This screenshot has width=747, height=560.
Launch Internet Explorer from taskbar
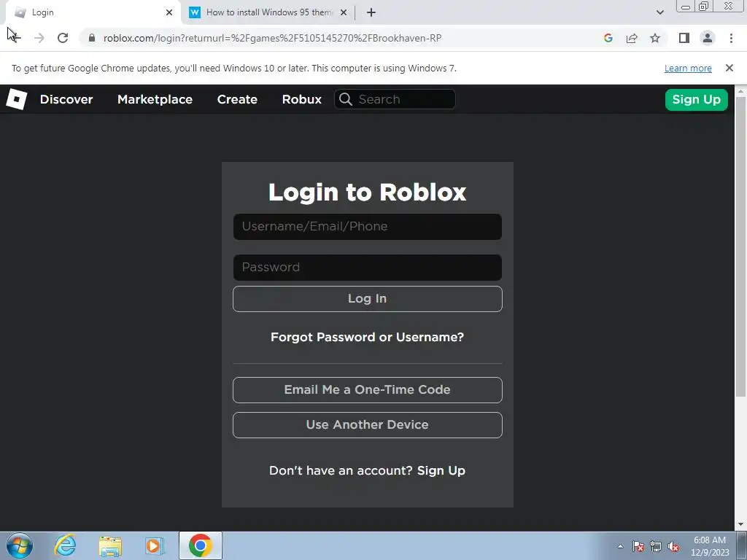point(65,545)
